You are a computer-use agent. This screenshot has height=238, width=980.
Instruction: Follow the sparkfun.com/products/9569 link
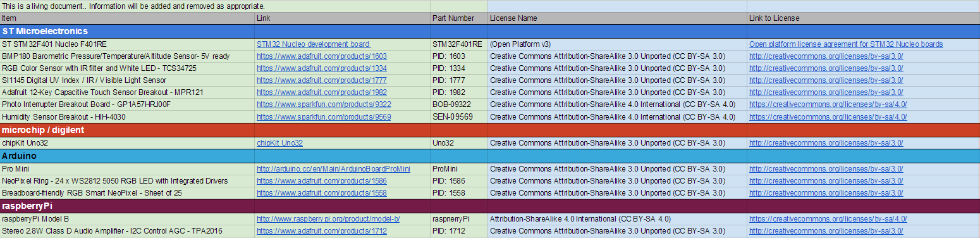click(324, 117)
